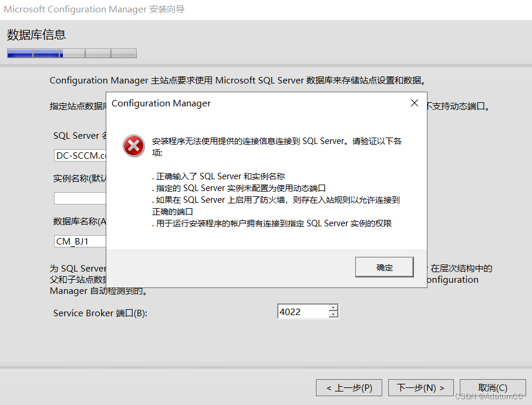The image size is (532, 405).
Task: Select the CM_BJ1 database name field
Action: pyautogui.click(x=80, y=241)
